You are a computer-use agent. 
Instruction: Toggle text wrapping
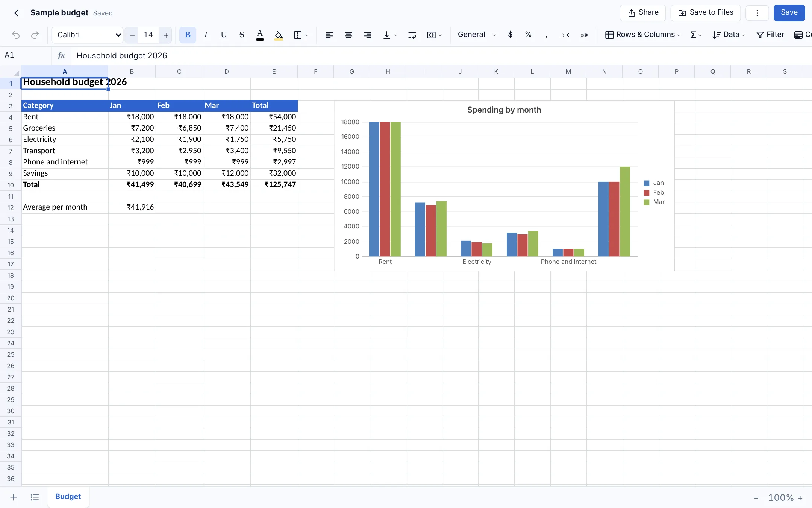(x=412, y=35)
